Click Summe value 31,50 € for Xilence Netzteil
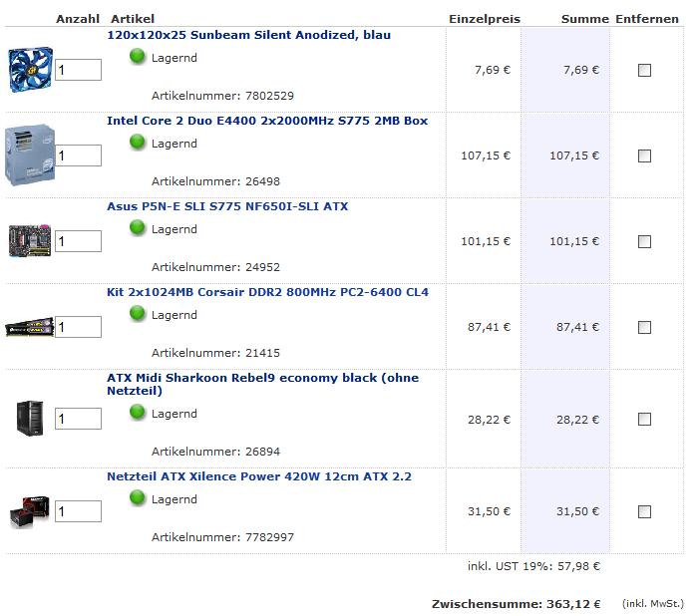 (577, 512)
